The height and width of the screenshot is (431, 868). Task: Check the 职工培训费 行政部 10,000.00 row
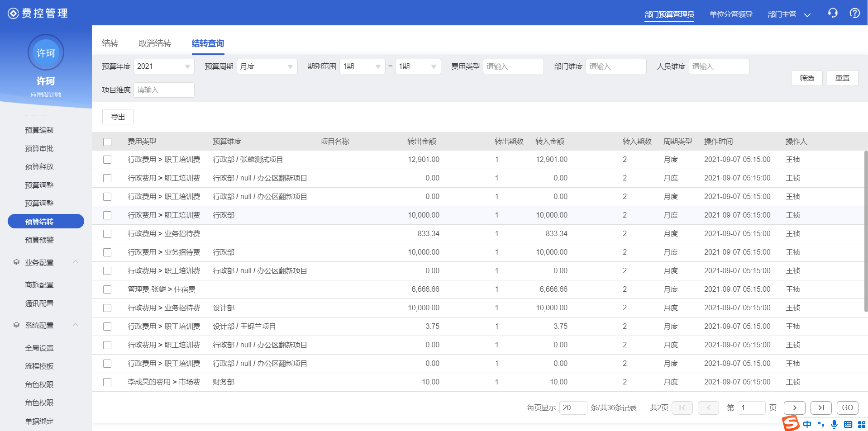[x=107, y=215]
